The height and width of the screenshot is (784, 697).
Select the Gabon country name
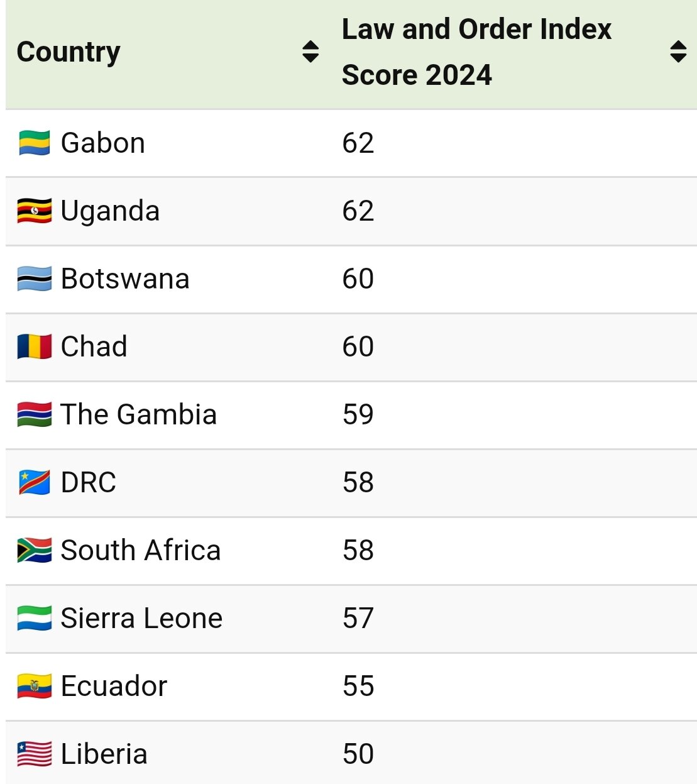point(103,143)
